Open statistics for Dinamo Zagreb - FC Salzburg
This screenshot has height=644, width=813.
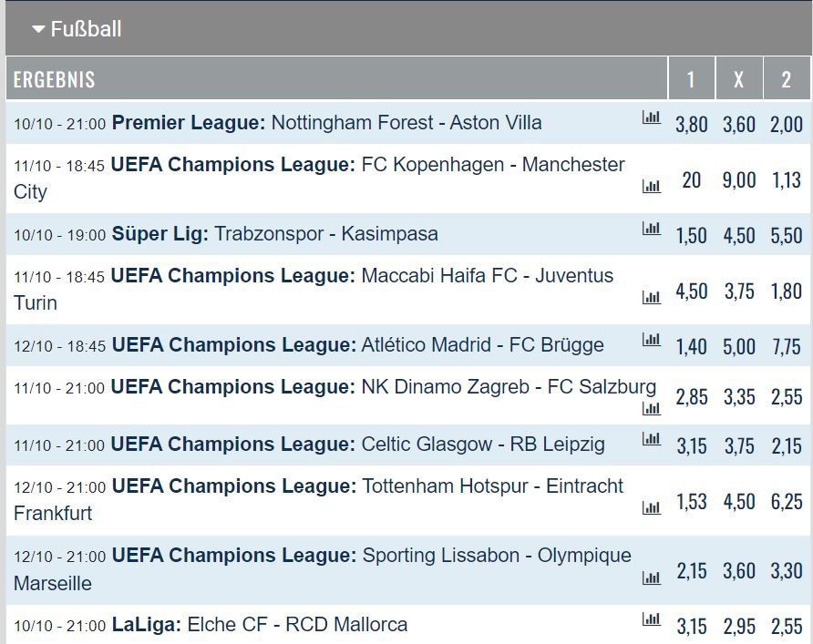(x=651, y=407)
